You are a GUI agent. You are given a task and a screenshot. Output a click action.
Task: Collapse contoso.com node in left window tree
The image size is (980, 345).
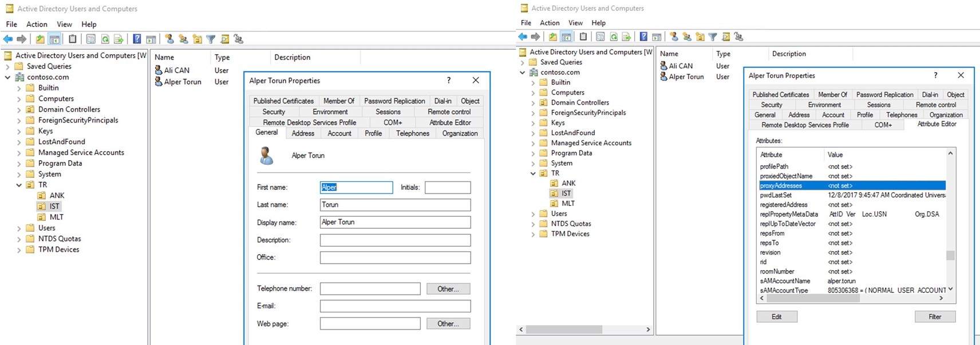[8, 77]
